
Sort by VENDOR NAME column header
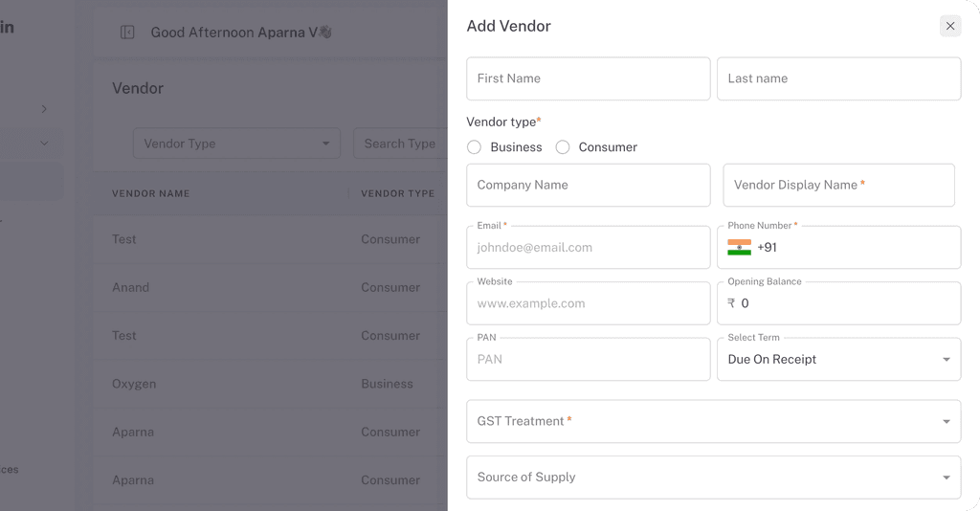[150, 193]
